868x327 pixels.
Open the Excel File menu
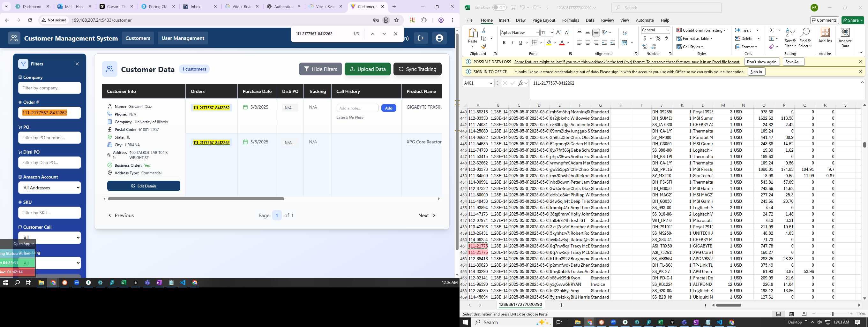click(x=469, y=20)
